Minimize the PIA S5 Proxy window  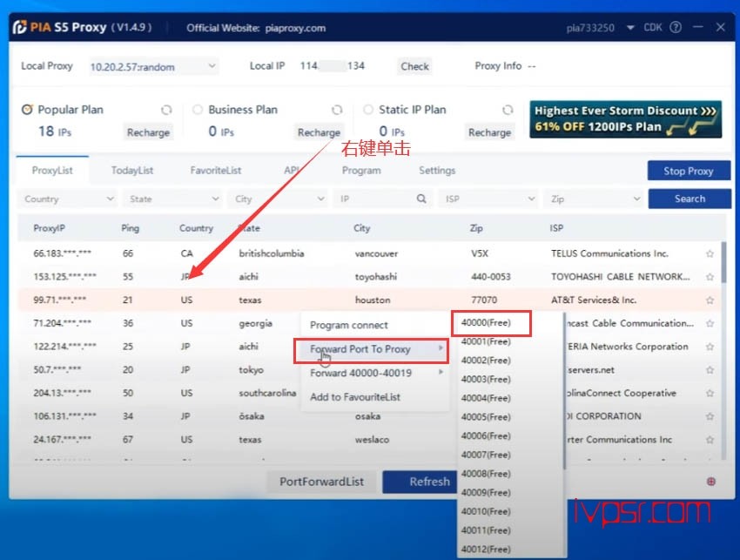tap(698, 27)
